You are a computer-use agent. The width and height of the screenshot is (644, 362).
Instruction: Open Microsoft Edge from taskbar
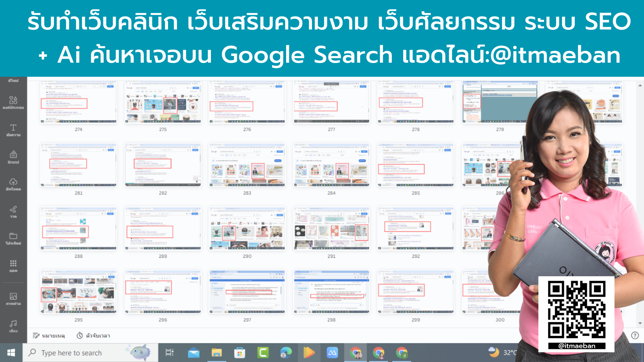(286, 353)
